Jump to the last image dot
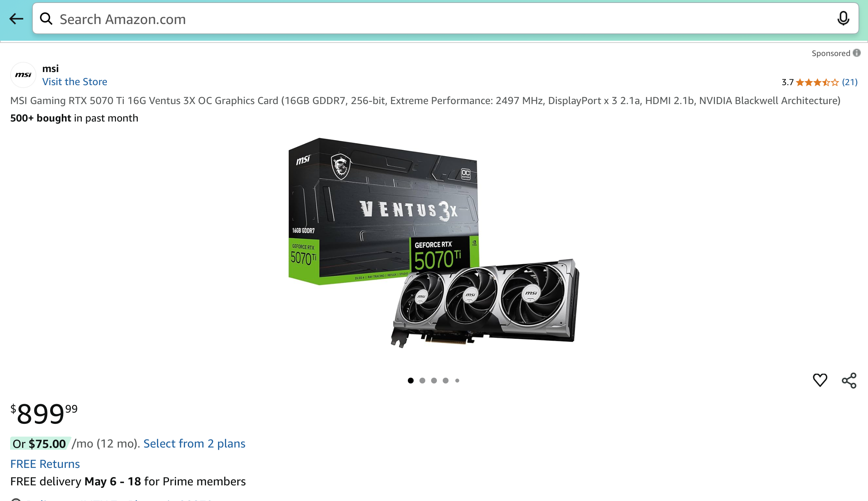 point(457,381)
